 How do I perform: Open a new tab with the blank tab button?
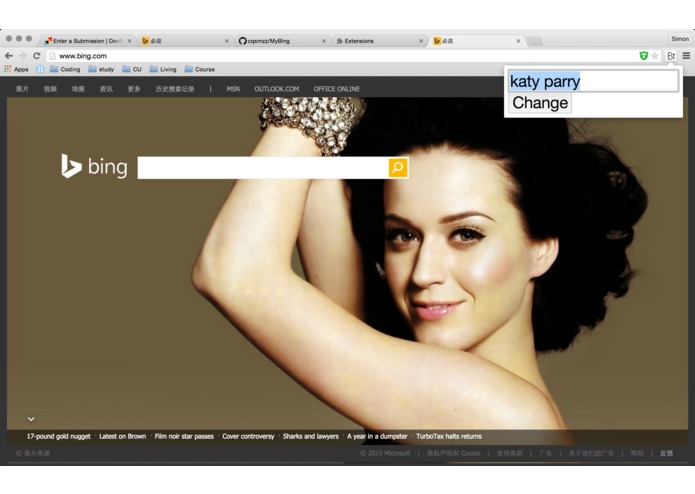[x=535, y=41]
